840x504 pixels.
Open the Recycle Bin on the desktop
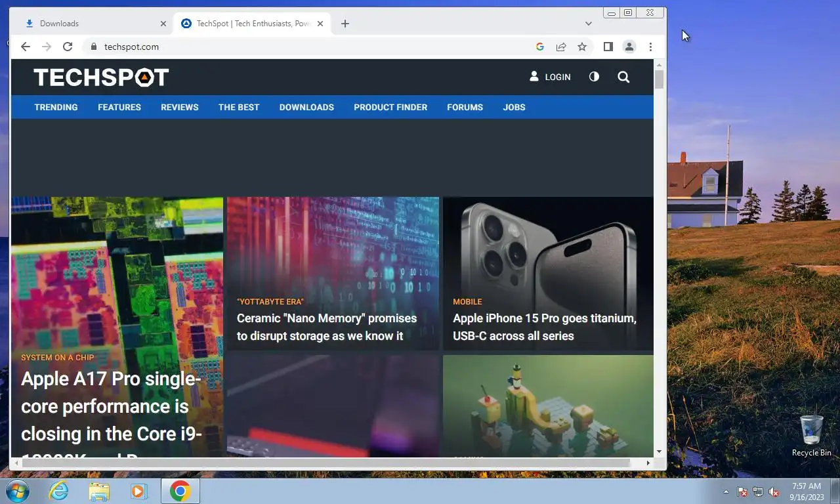tap(812, 435)
